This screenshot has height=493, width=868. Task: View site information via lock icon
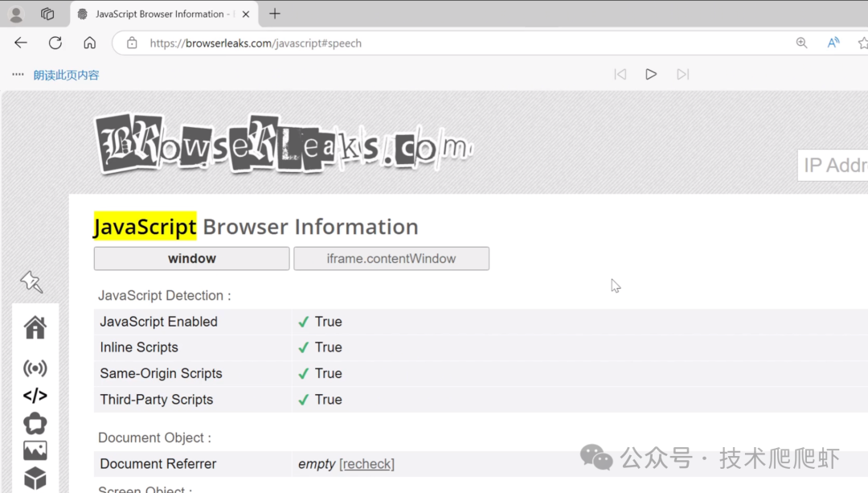coord(132,43)
